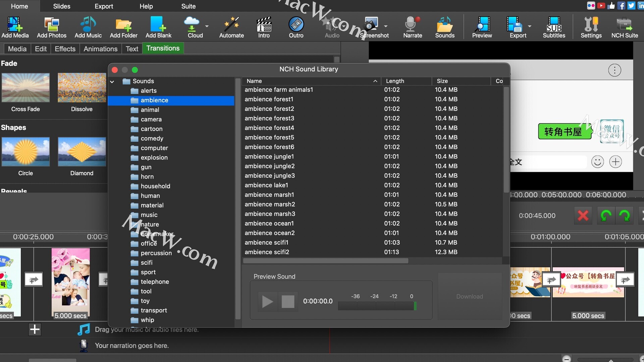
Task: Open the Slides menu
Action: click(62, 6)
